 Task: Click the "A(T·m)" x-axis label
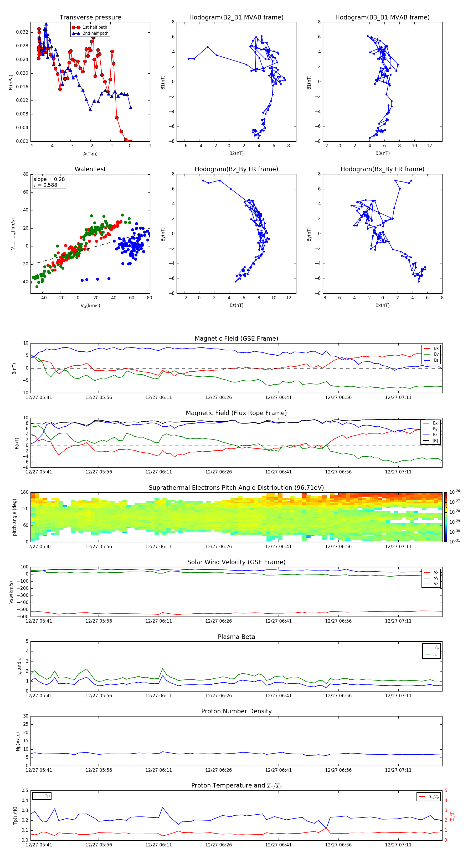pos(90,154)
